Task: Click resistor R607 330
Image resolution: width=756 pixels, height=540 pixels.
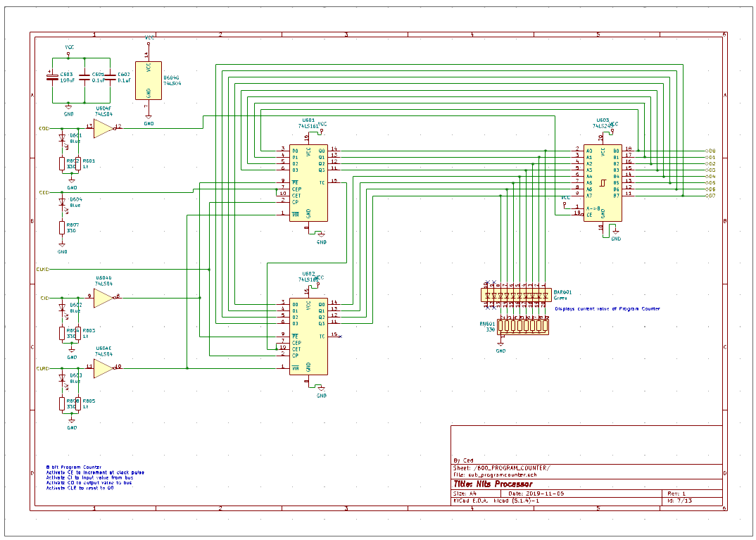Action: 62,229
